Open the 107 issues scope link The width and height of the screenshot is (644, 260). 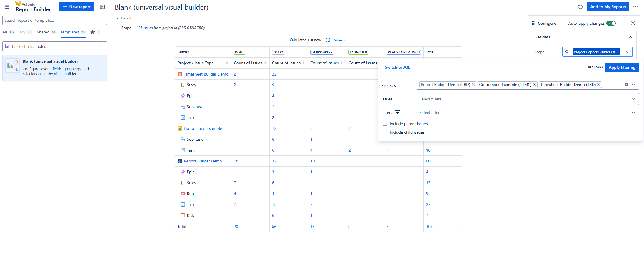click(x=145, y=28)
